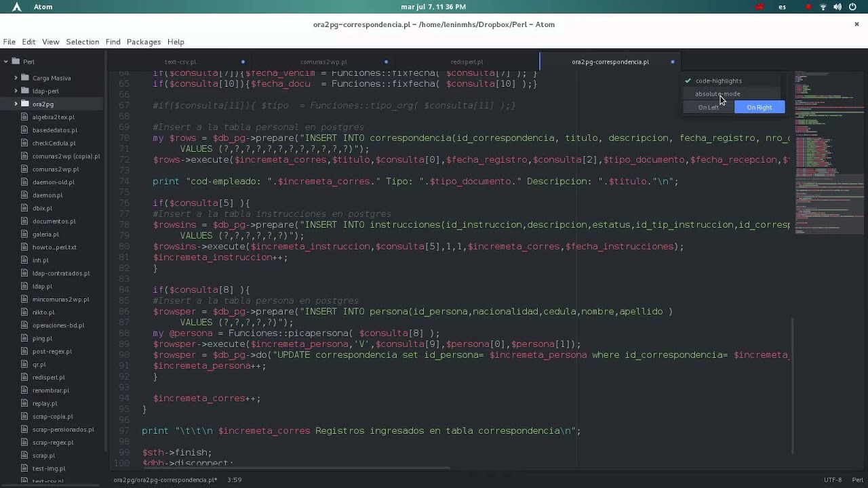Set minimap position to On Left
Viewport: 868px width, 488px height.
[709, 107]
